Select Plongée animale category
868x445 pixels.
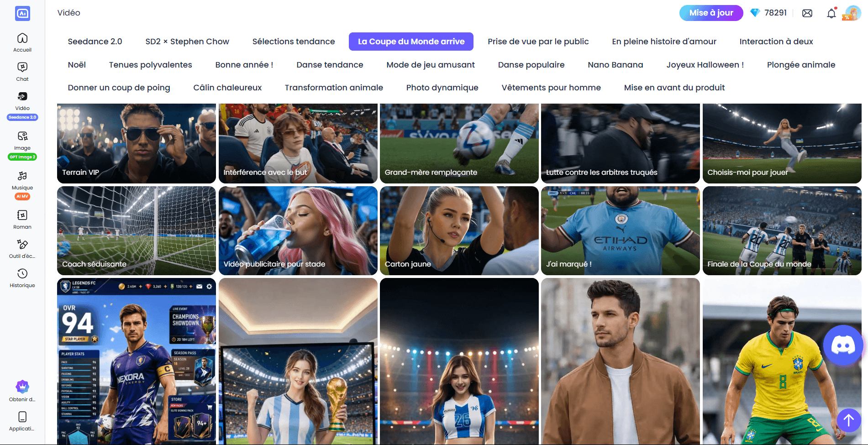pos(801,65)
